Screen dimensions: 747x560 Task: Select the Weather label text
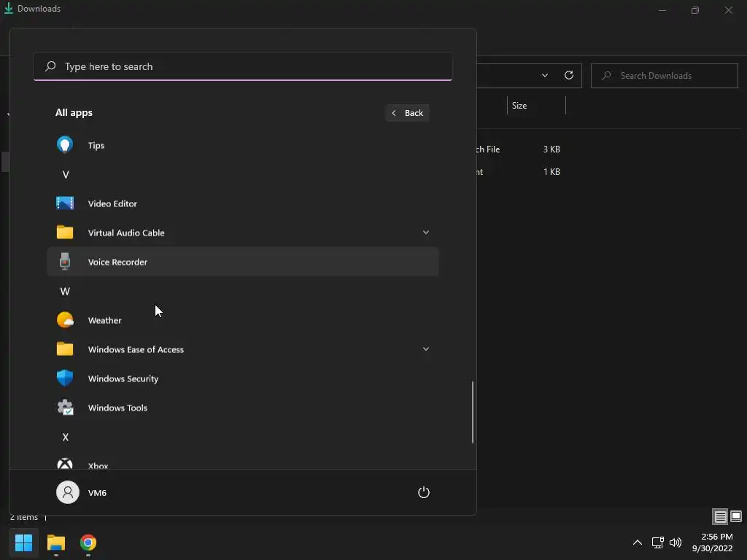(105, 320)
